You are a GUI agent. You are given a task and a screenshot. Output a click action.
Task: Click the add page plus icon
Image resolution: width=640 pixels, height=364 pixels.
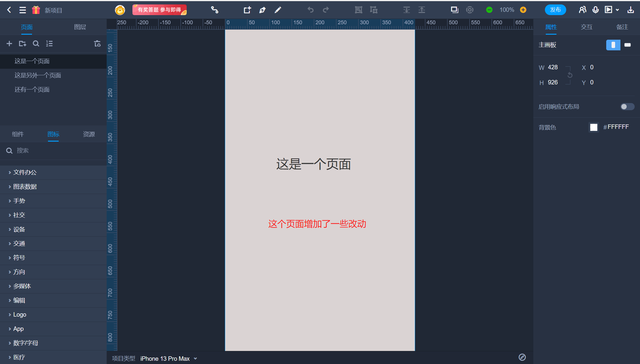pos(9,44)
